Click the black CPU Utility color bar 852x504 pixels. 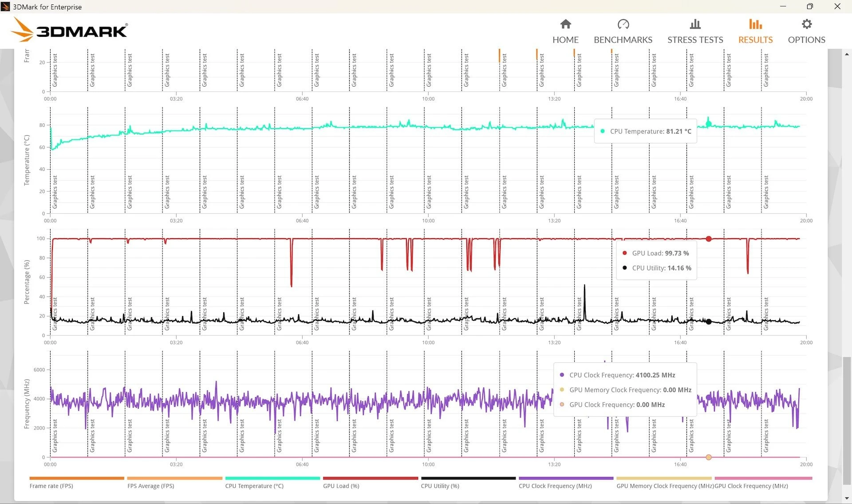(x=469, y=478)
